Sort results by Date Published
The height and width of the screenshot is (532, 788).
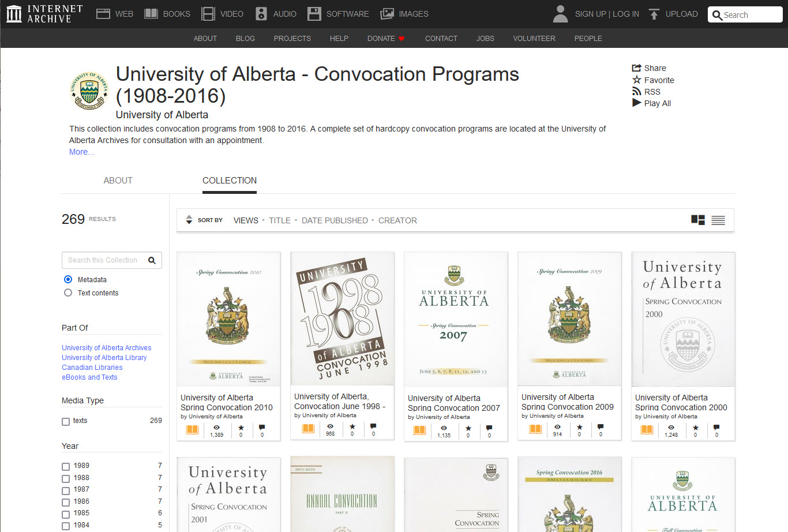click(335, 220)
